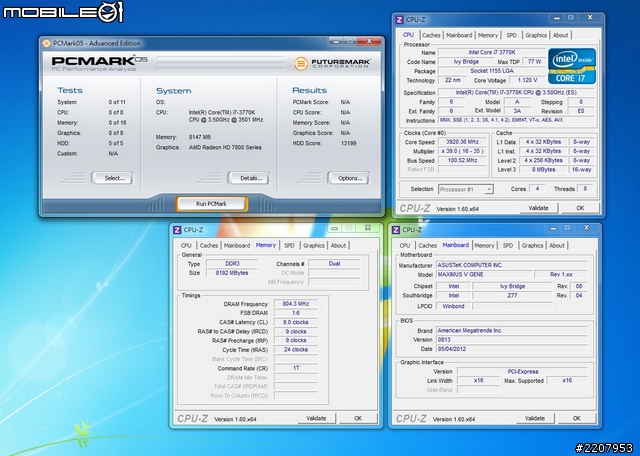The image size is (640, 456).
Task: Open system Details in PCMark05
Action: tap(249, 178)
